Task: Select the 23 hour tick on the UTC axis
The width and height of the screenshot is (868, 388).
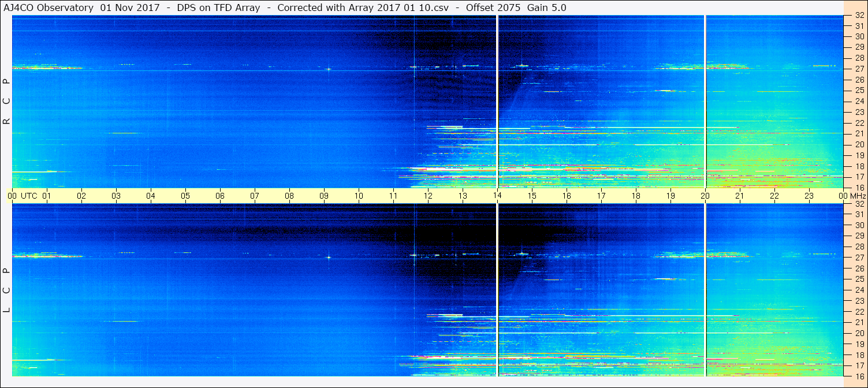Action: (809, 196)
